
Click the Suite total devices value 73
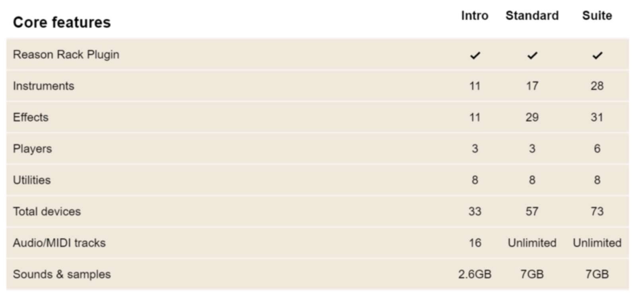coord(597,211)
